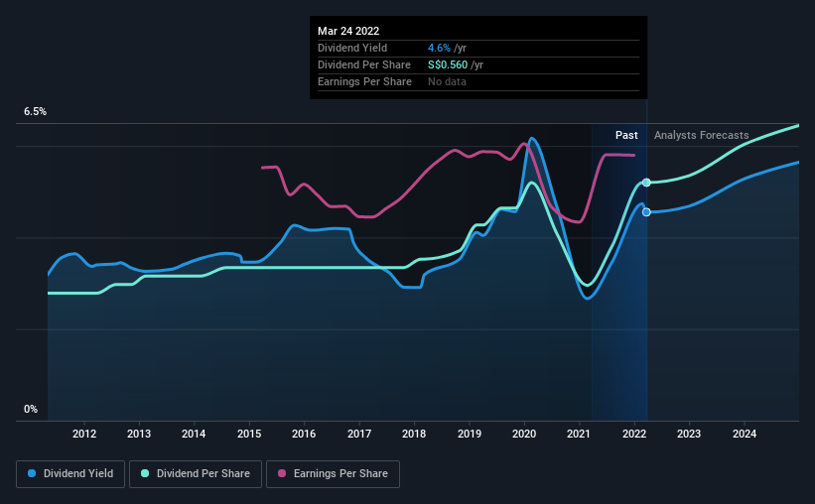This screenshot has height=504, width=815.
Task: Select the 2018 mark on the x-axis
Action: (x=414, y=434)
